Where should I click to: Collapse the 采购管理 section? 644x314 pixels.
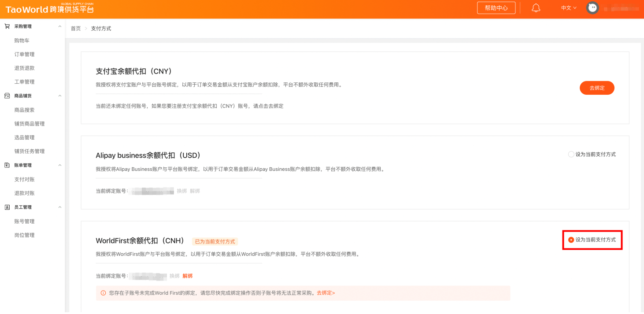pyautogui.click(x=60, y=26)
